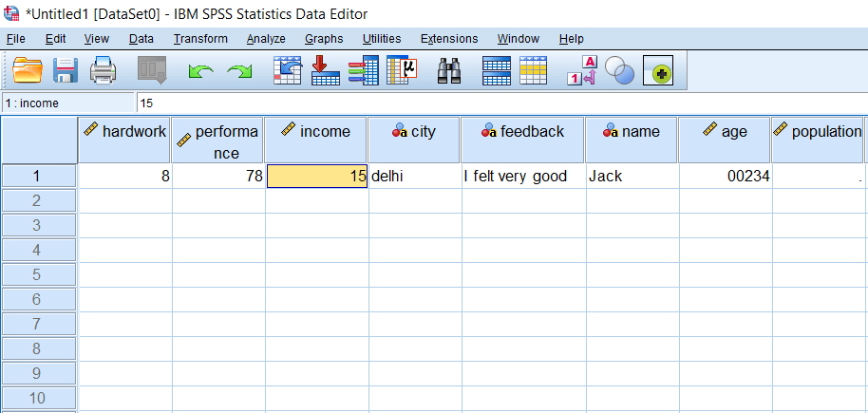Go to case icon

tap(288, 70)
